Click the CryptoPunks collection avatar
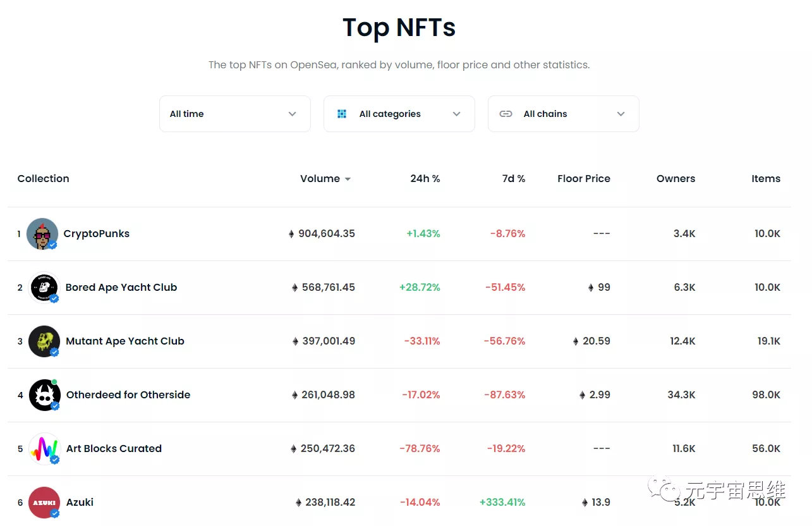The height and width of the screenshot is (526, 812). [x=42, y=234]
